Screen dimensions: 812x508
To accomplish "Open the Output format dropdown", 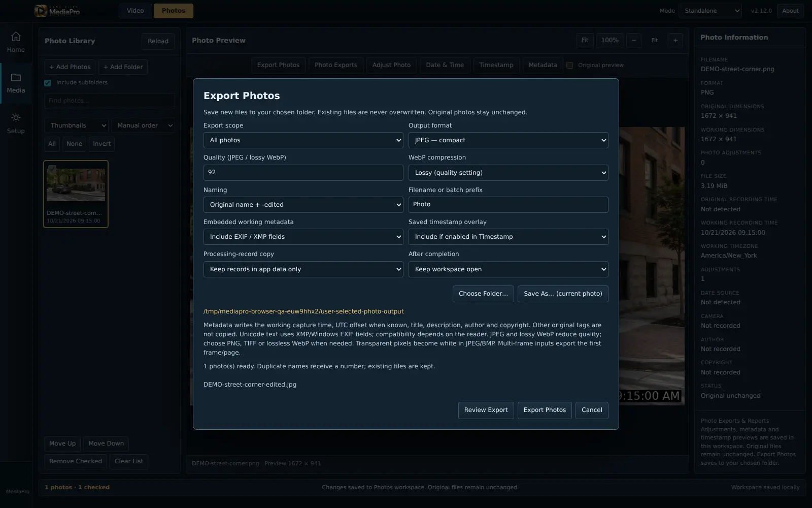I will (x=509, y=140).
